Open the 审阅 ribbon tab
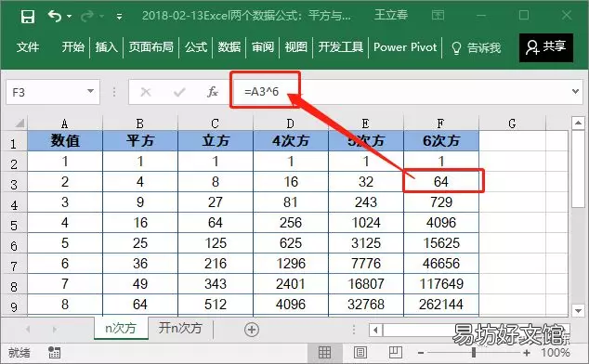This screenshot has width=589, height=364. click(x=263, y=47)
